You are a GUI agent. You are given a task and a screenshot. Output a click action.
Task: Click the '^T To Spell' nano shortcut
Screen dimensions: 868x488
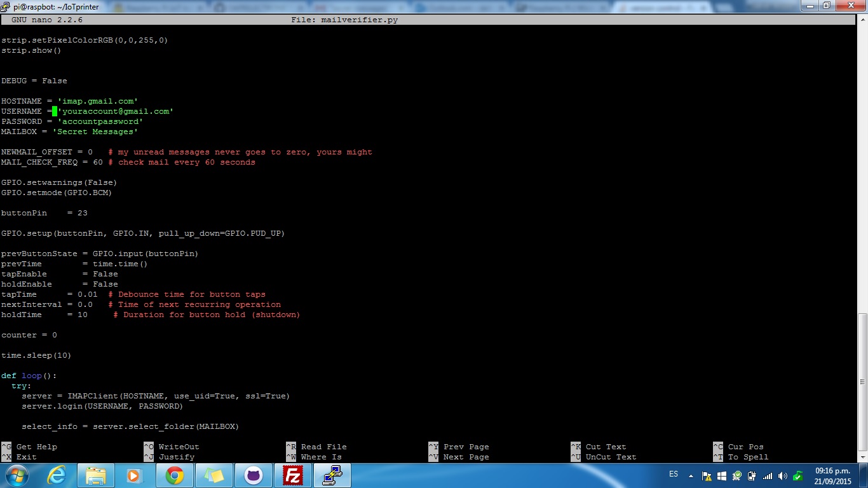741,457
